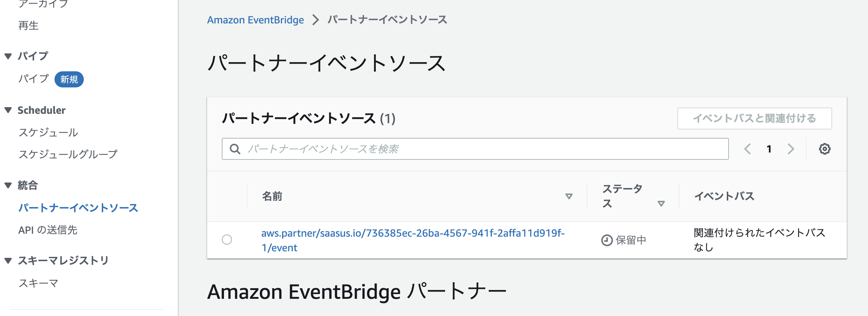868x316 pixels.
Task: Sort table by 名前 column arrow
Action: coord(569,196)
